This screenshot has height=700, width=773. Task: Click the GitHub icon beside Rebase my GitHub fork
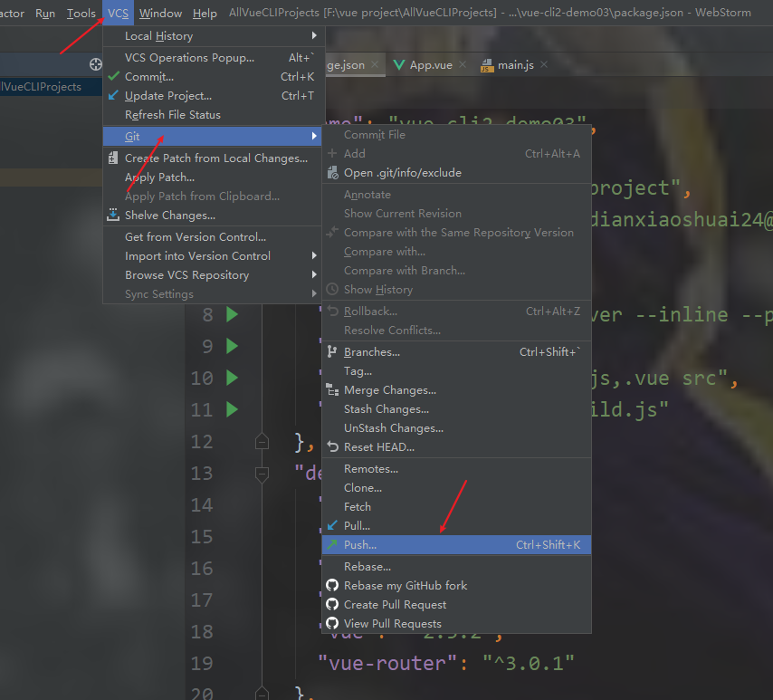[332, 586]
